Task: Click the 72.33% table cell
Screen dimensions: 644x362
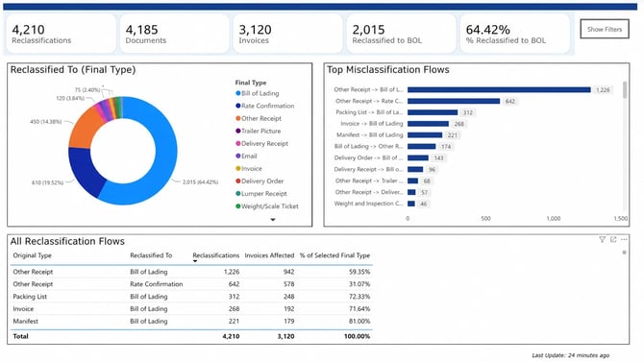Action: [x=359, y=297]
